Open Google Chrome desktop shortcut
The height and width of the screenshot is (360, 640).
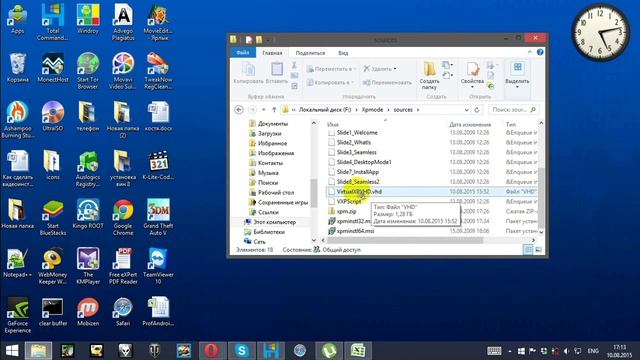[x=123, y=217]
